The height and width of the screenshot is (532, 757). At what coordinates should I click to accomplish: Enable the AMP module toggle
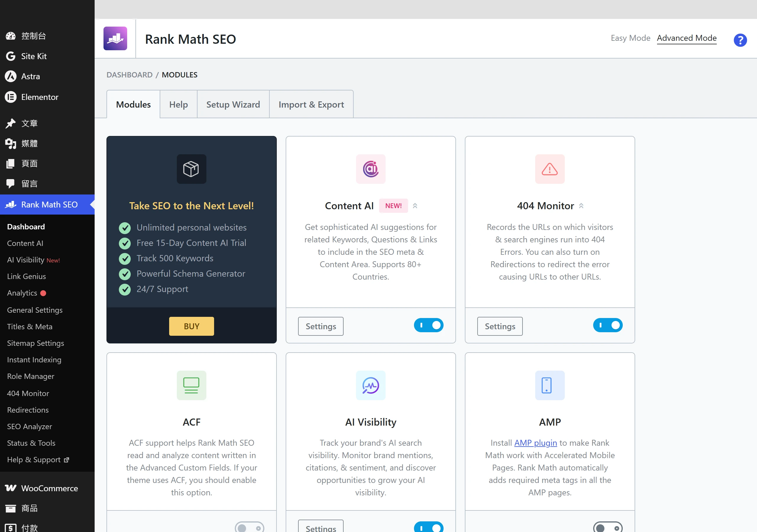coord(608,527)
